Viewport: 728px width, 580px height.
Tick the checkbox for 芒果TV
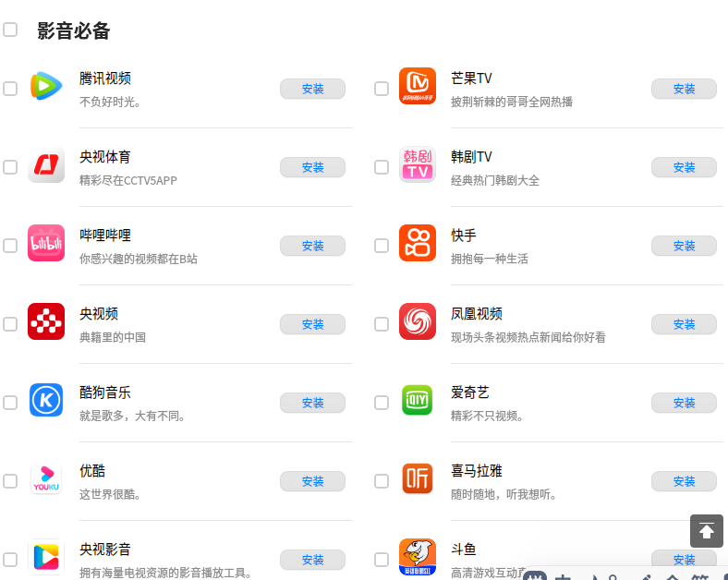382,89
